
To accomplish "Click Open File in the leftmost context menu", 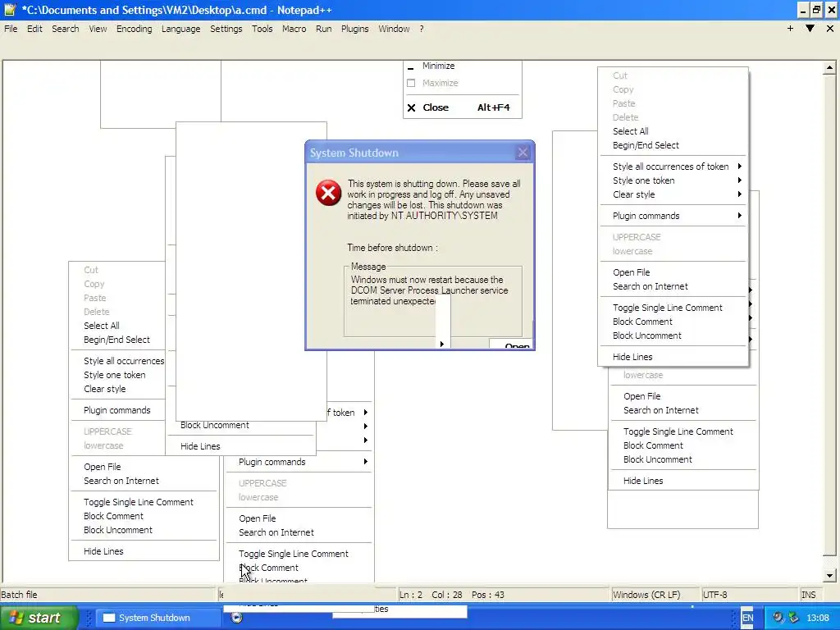I will click(103, 467).
